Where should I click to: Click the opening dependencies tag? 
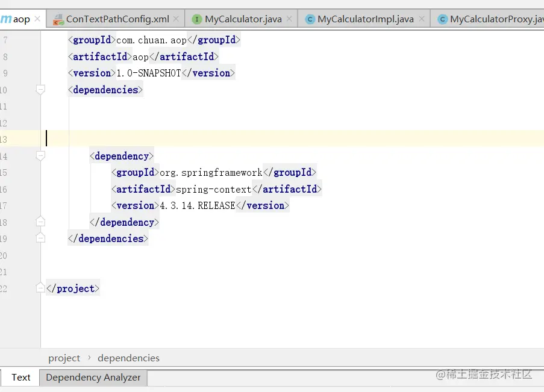click(x=105, y=90)
